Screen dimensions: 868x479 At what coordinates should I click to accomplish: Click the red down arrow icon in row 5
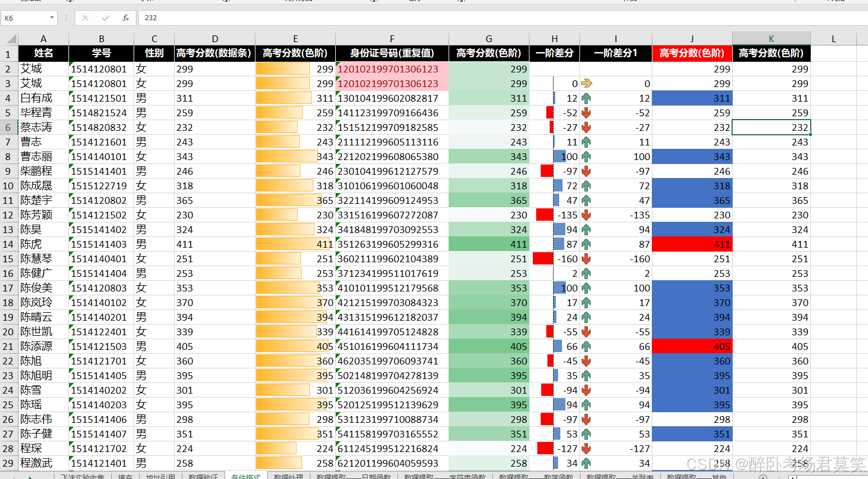pos(586,112)
